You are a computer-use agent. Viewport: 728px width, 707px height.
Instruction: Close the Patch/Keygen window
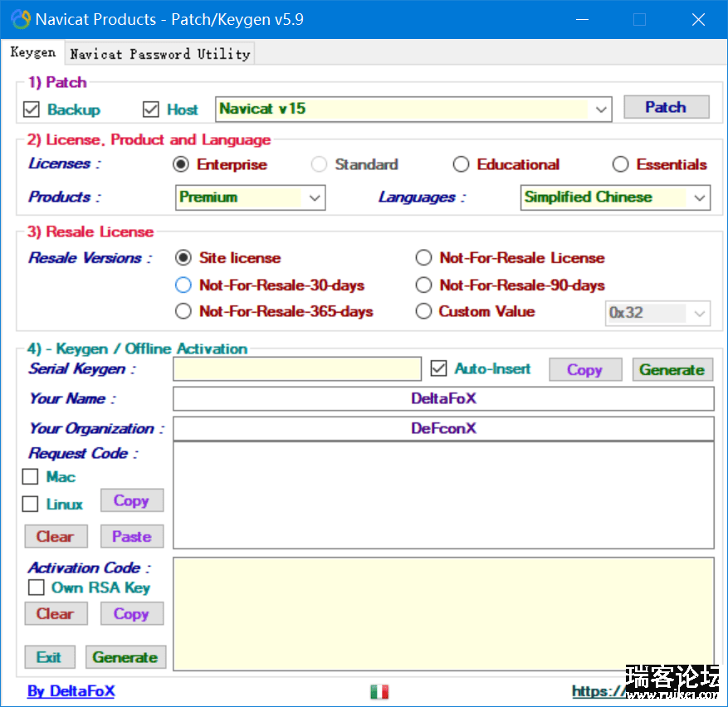pos(698,19)
